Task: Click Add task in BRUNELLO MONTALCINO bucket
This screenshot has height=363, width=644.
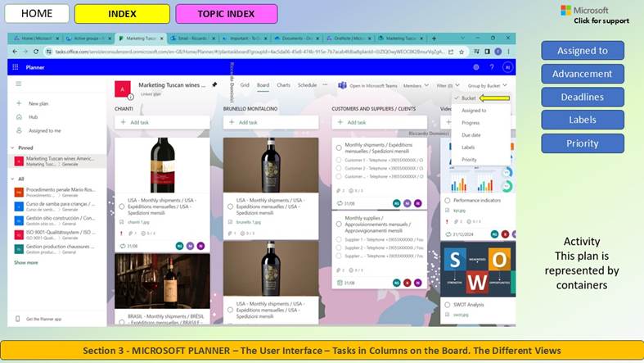Action: click(271, 122)
